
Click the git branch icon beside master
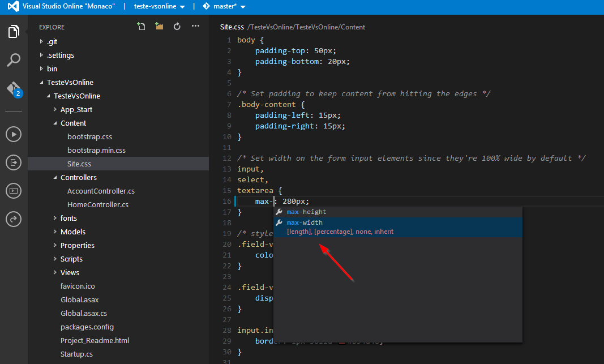tap(206, 6)
